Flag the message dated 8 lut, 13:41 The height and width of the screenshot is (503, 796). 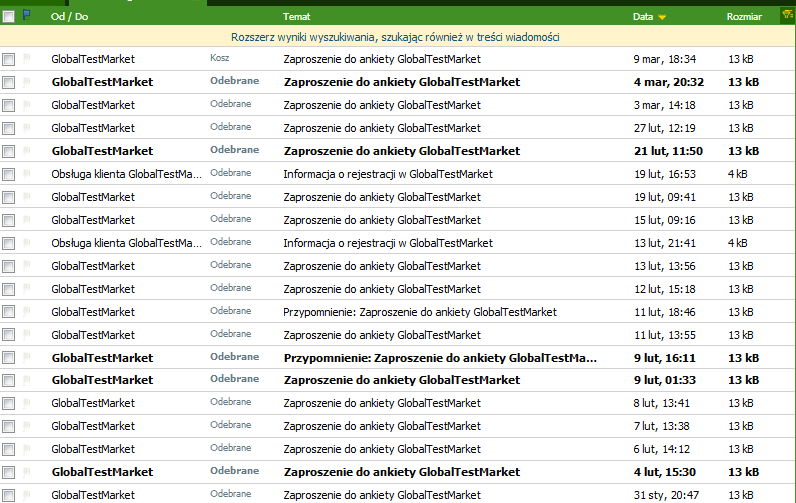[x=27, y=403]
